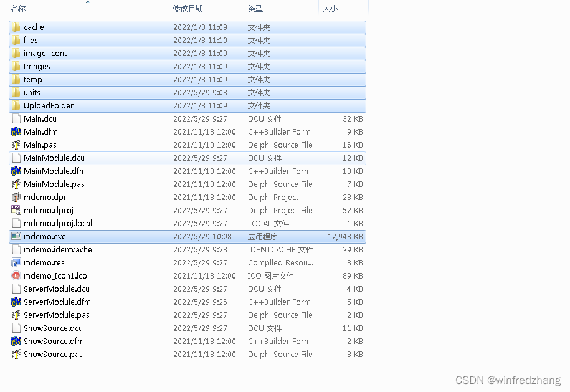The width and height of the screenshot is (570, 392).
Task: Click the 2022/5/29 10:08 date cell
Action: (202, 236)
